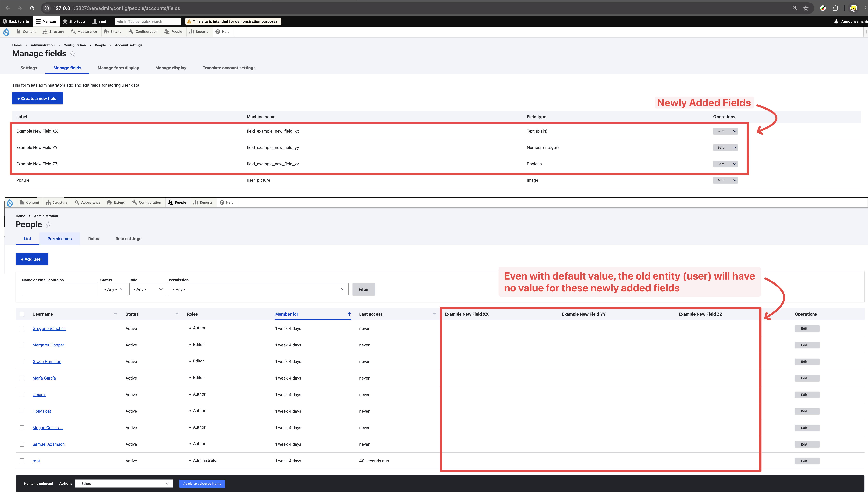The image size is (868, 503).
Task: Click the Extend puzzle-piece icon
Action: 106,31
